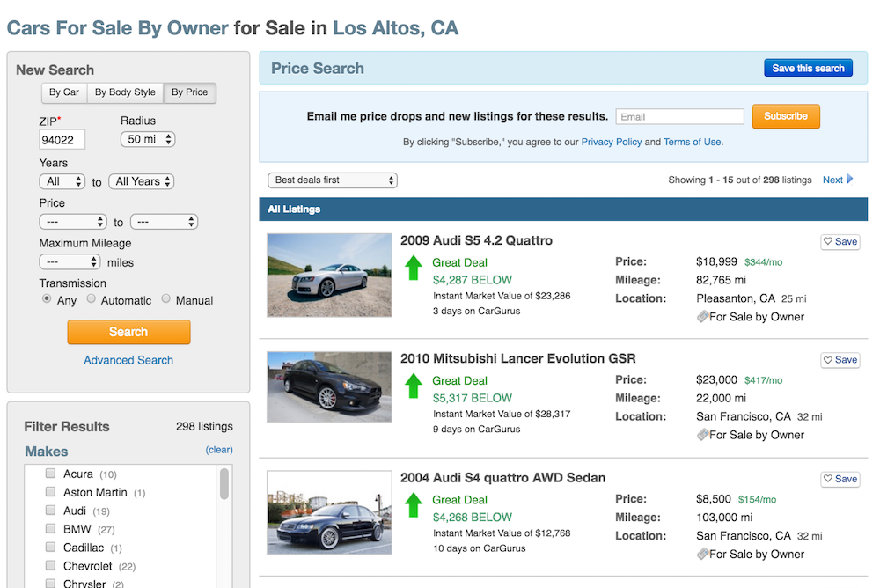Click the $154/mo payment estimate
This screenshot has height=588, width=880.
coord(757,499)
